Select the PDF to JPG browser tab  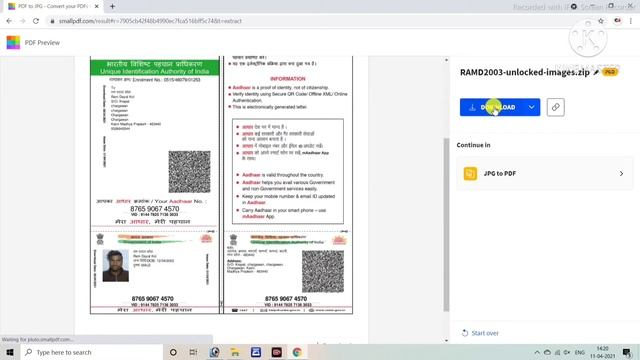(x=52, y=7)
